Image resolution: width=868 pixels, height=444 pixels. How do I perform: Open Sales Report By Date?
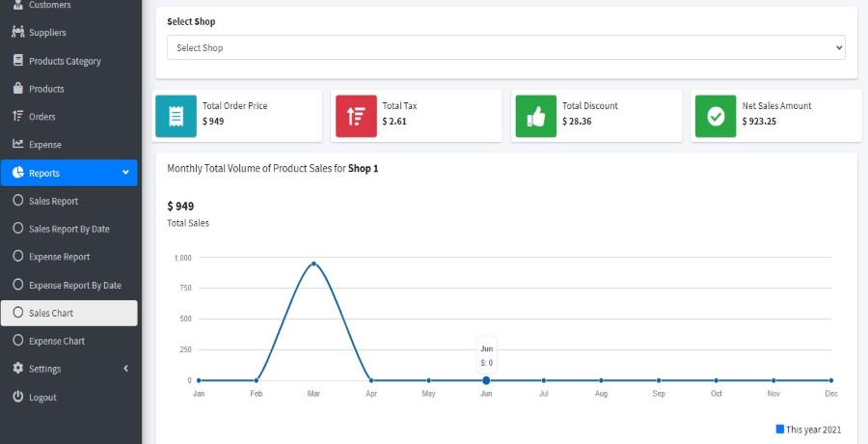click(69, 229)
